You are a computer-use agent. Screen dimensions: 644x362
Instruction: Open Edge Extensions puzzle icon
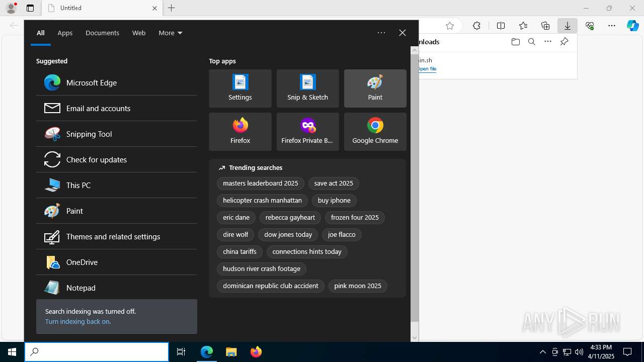pos(476,26)
